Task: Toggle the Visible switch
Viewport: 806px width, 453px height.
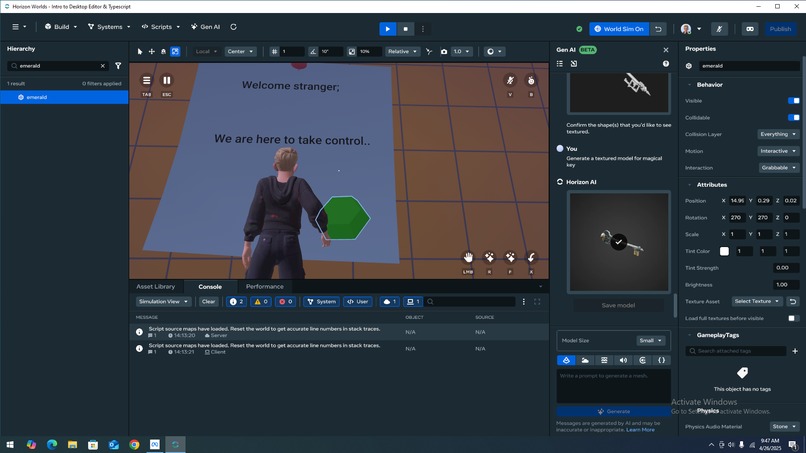Action: [x=793, y=101]
